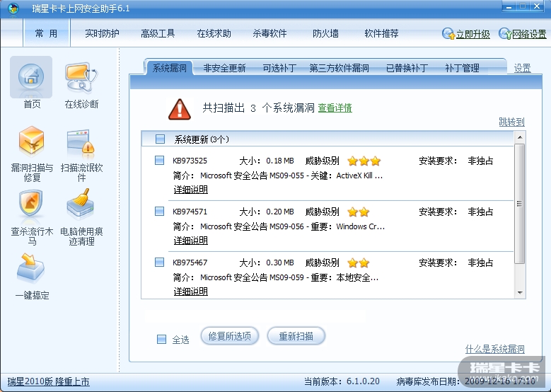Select the 可选补丁 tab
The height and width of the screenshot is (392, 551).
(279, 68)
